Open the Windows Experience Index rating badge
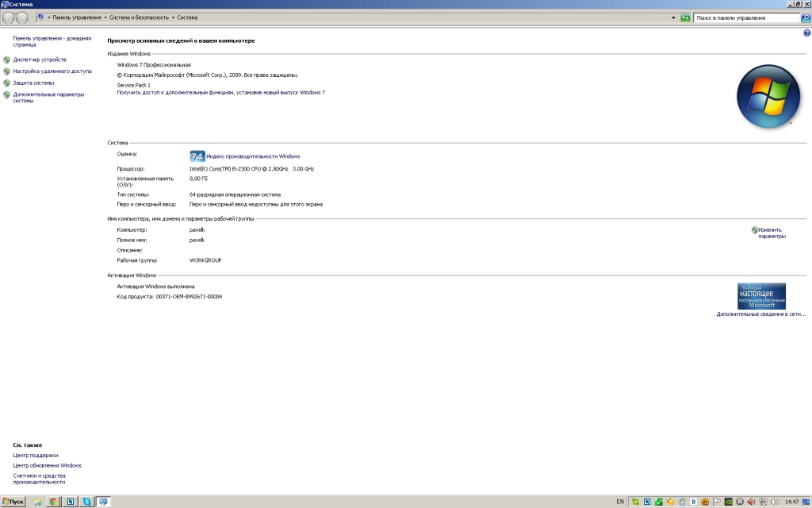Image resolution: width=812 pixels, height=508 pixels. tap(197, 156)
